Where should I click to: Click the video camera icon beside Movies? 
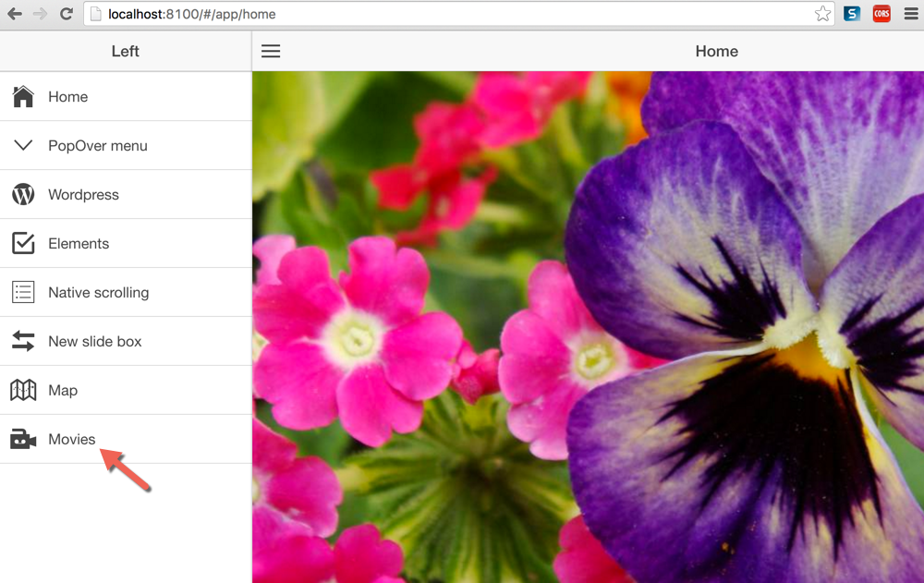point(23,439)
